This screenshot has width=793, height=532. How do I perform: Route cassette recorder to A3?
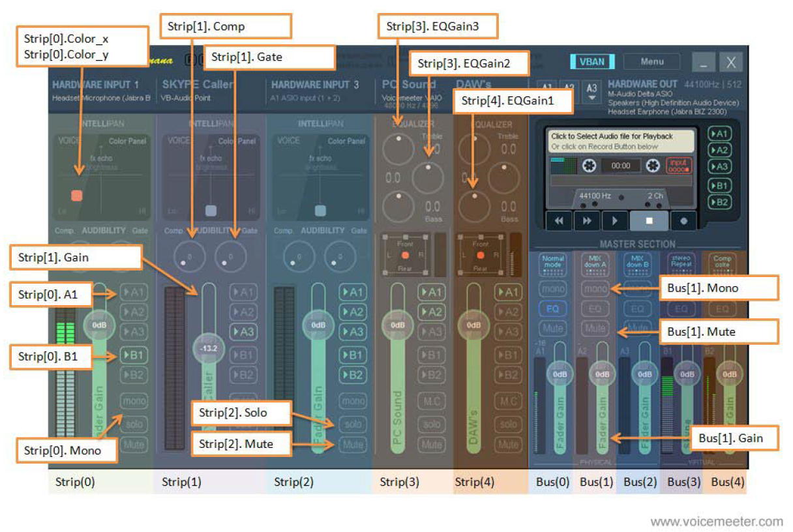721,166
